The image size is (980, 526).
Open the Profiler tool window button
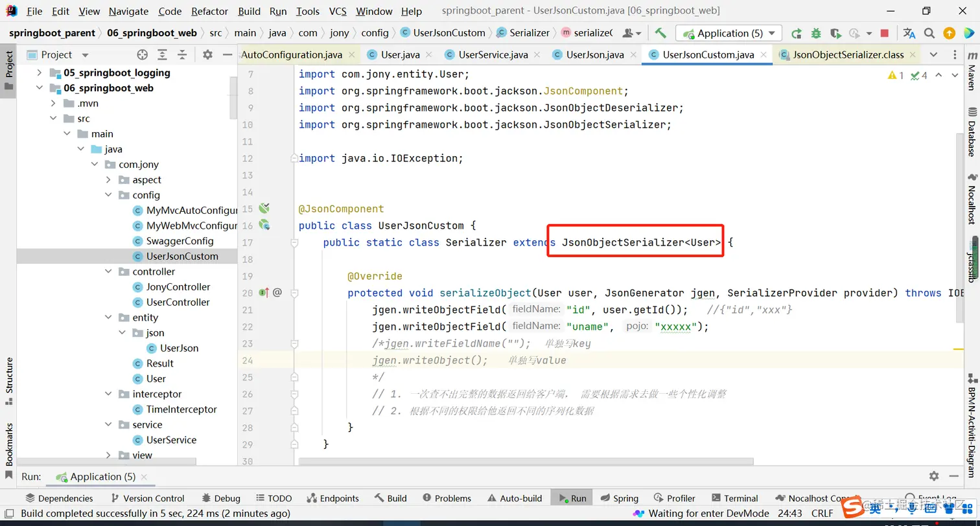[674, 498]
